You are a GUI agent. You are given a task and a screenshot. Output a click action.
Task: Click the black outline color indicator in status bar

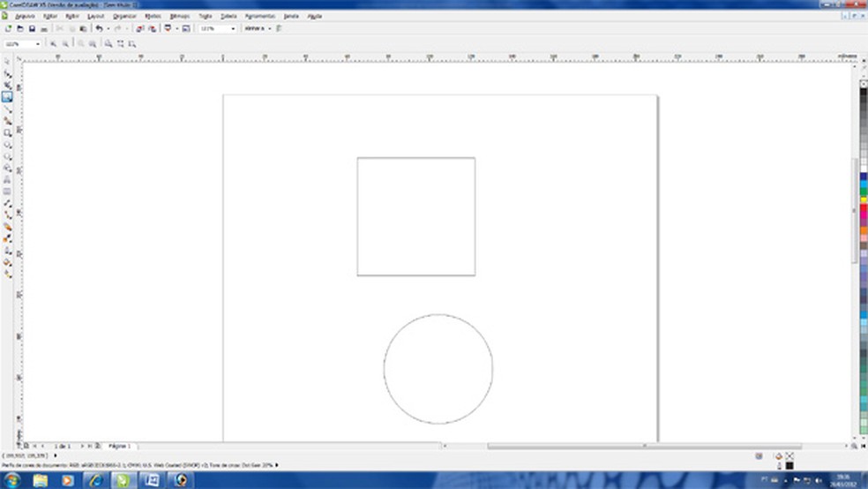(789, 466)
